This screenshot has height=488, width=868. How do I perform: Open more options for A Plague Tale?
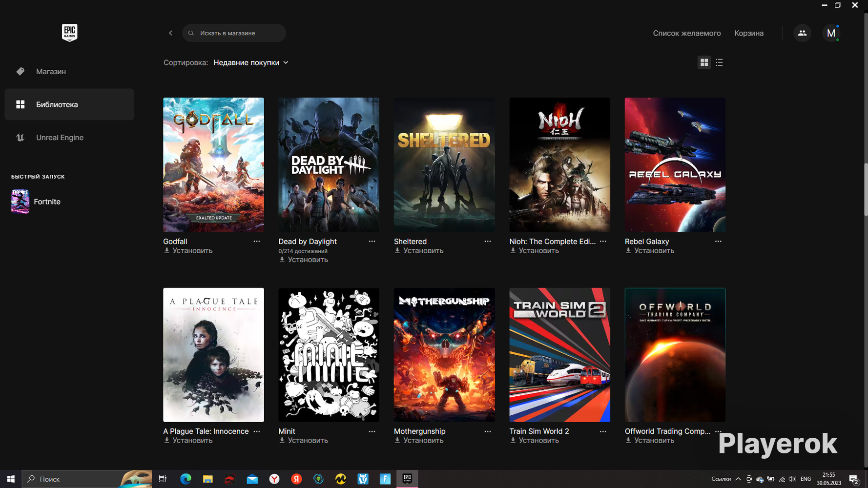[257, 431]
